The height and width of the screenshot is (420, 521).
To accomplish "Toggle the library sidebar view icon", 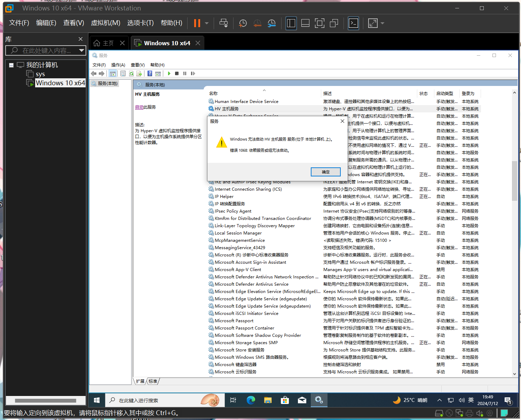I will point(291,23).
